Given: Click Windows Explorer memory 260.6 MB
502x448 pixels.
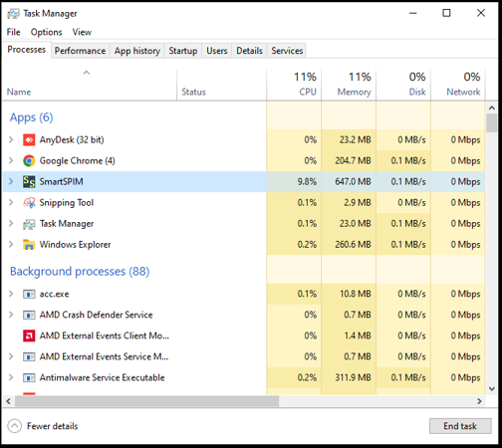Looking at the screenshot, I should pos(353,245).
